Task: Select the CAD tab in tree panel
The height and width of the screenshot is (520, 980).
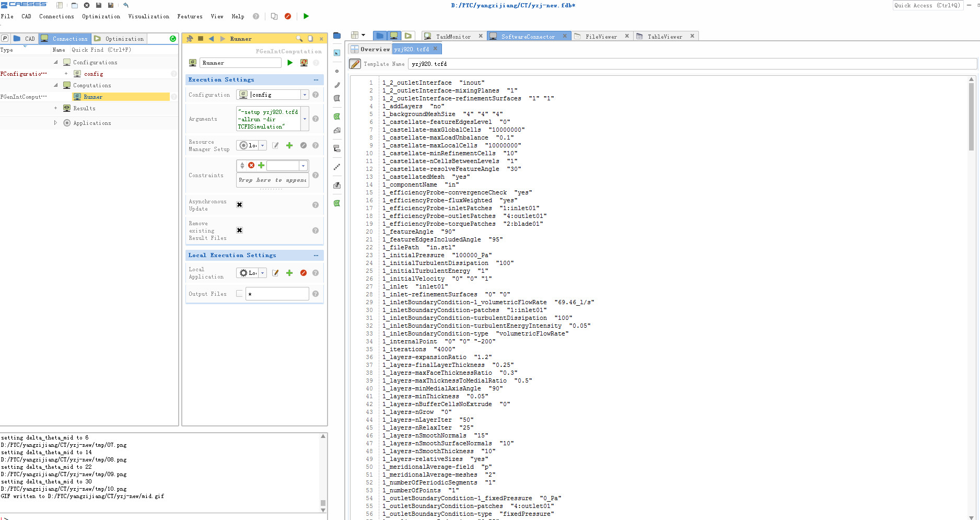Action: pos(25,39)
